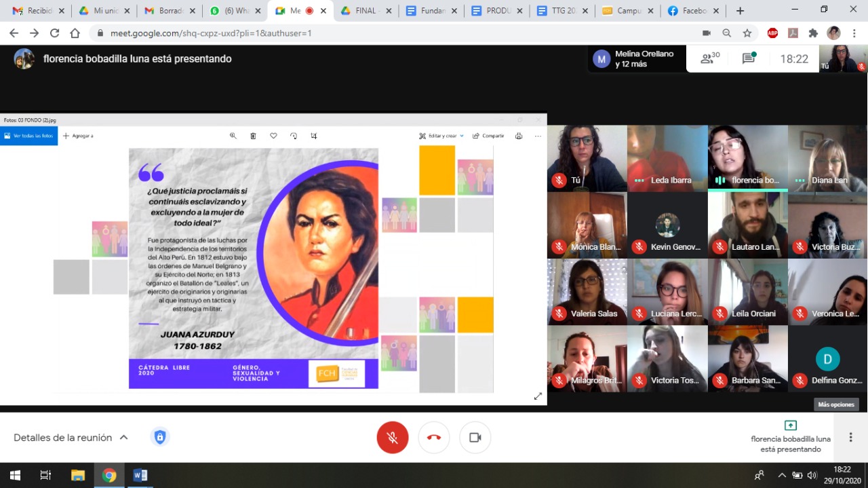
Task: Select Lautaro's video tile
Action: coord(747,224)
